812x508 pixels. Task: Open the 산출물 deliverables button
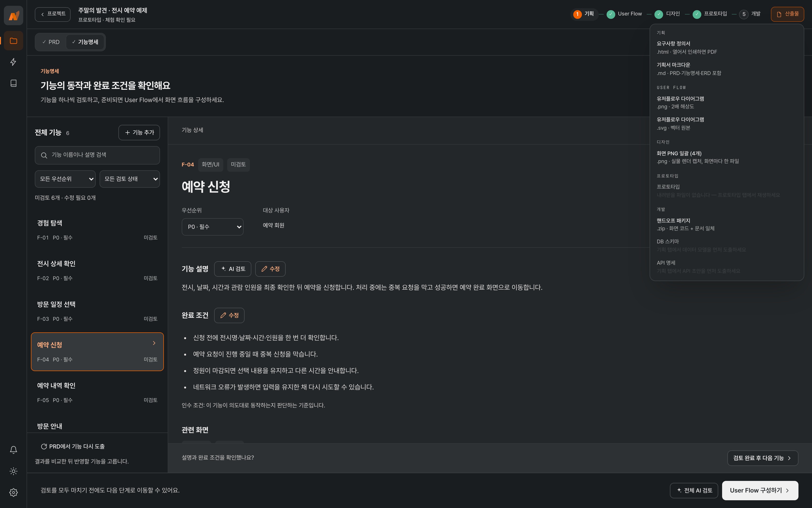tap(787, 14)
